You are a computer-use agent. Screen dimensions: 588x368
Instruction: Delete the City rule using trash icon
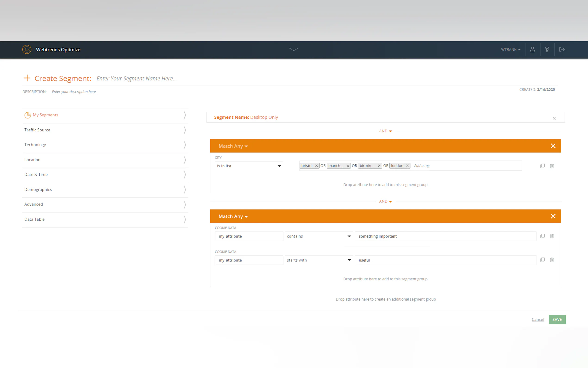tap(551, 166)
